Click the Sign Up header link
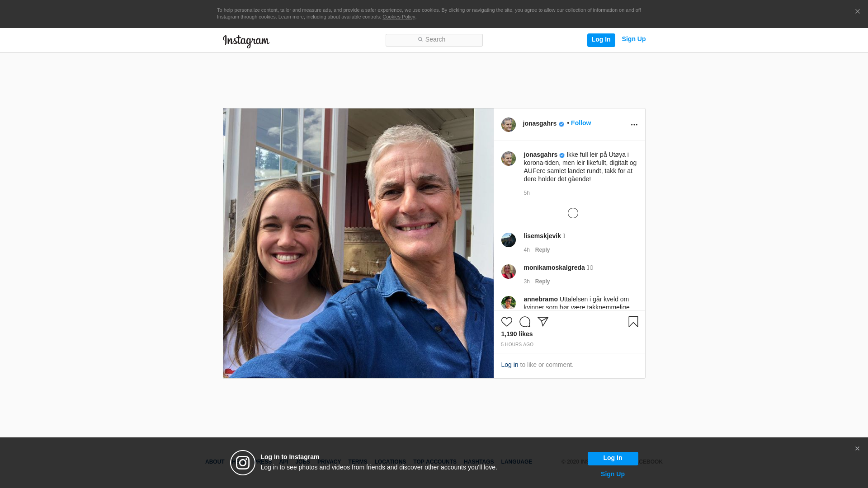Image resolution: width=868 pixels, height=488 pixels. (633, 39)
